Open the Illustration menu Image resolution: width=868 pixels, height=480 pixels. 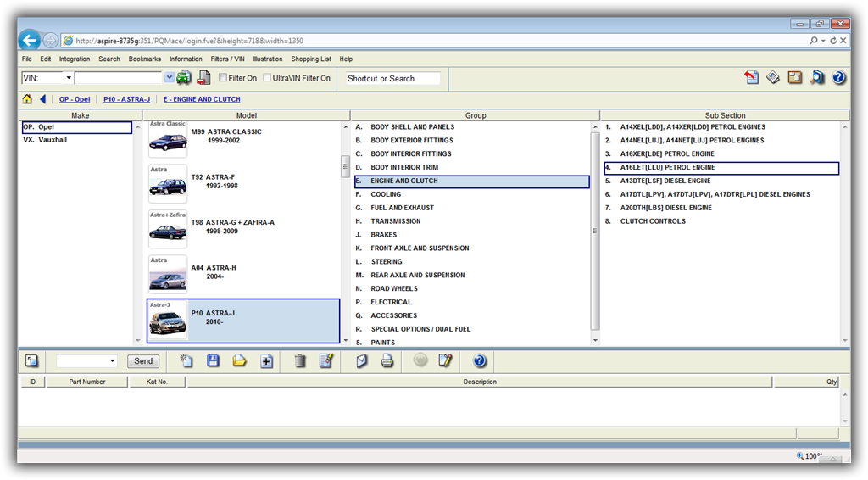coord(267,59)
